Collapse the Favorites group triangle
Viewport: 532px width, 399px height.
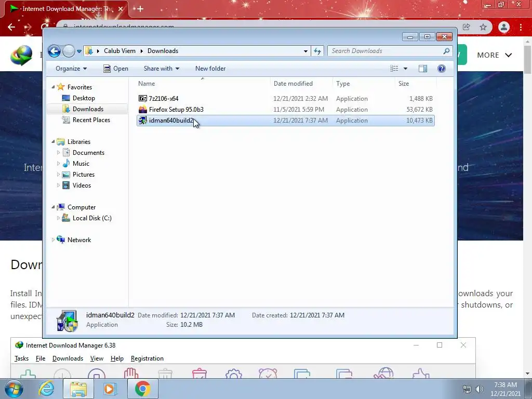[x=54, y=87]
